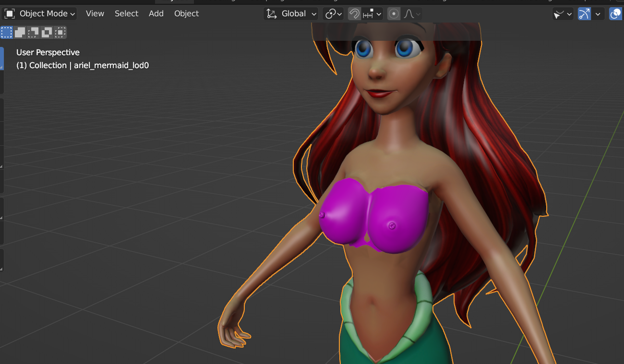The height and width of the screenshot is (364, 624).
Task: Choose the Invert Selection mode icon
Action: (x=47, y=33)
